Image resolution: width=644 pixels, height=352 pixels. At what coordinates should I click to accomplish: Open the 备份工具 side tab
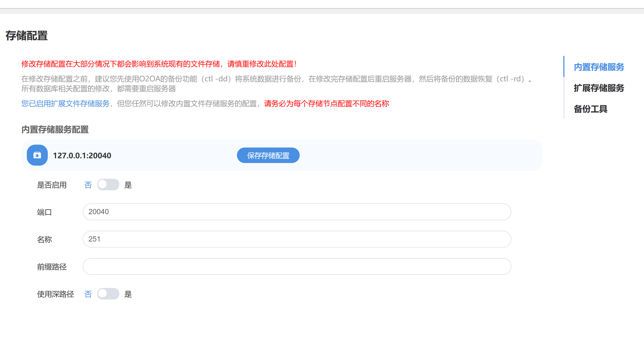point(590,109)
